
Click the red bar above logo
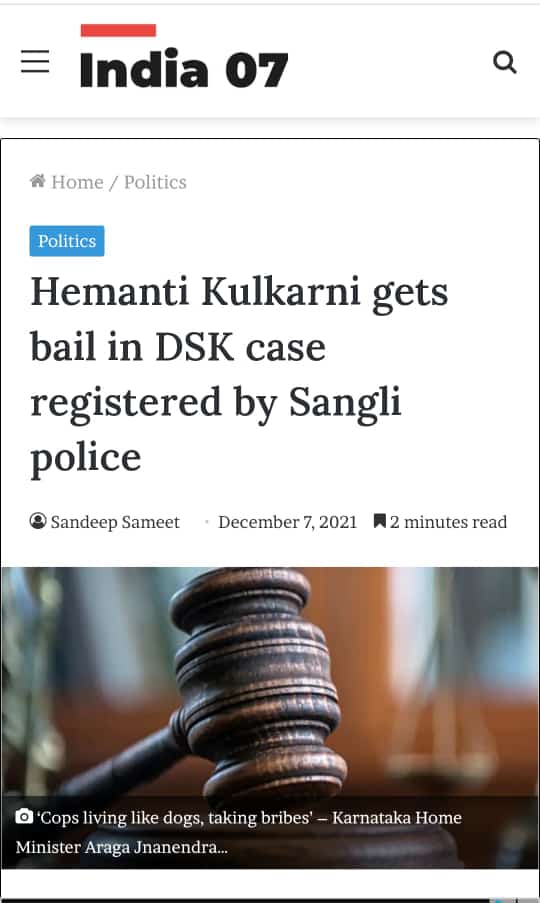[118, 30]
